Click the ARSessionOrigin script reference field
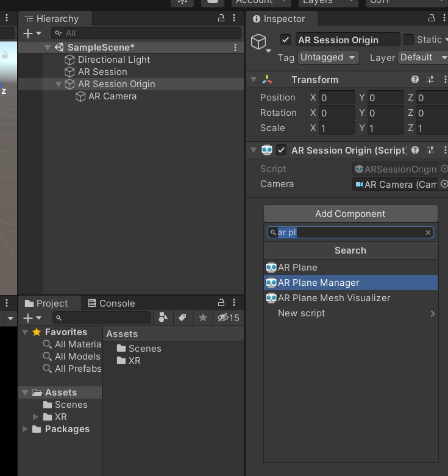This screenshot has height=476, width=448. tap(396, 169)
